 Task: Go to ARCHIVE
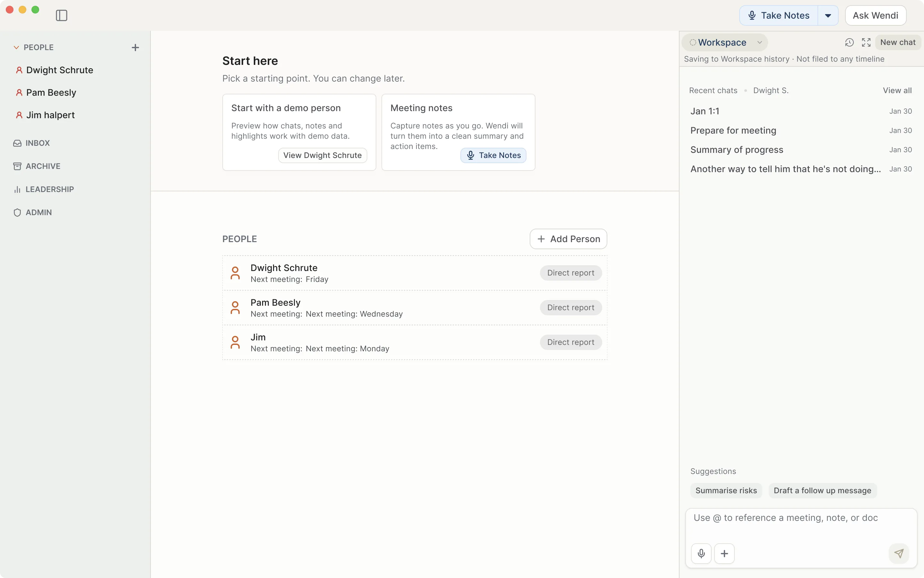coord(37,166)
